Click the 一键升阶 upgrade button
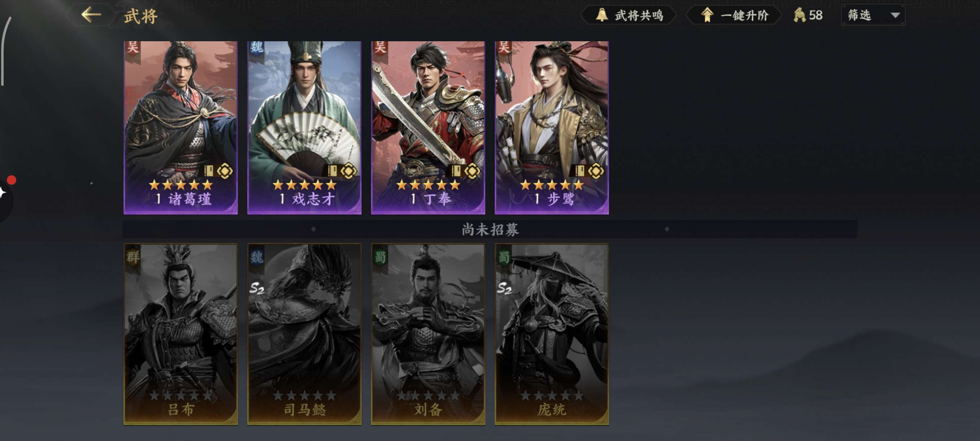The width and height of the screenshot is (980, 441). click(x=734, y=15)
